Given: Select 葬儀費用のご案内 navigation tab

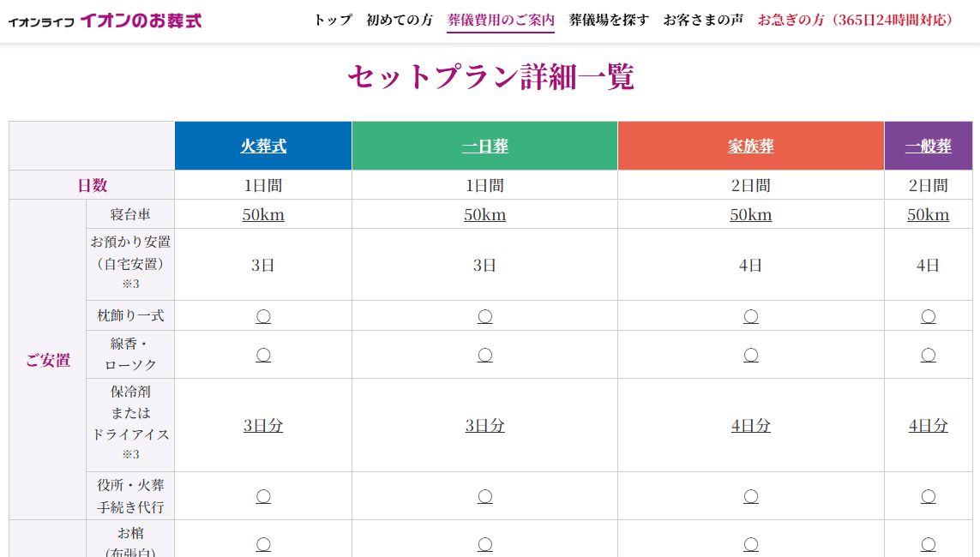Looking at the screenshot, I should tap(501, 20).
